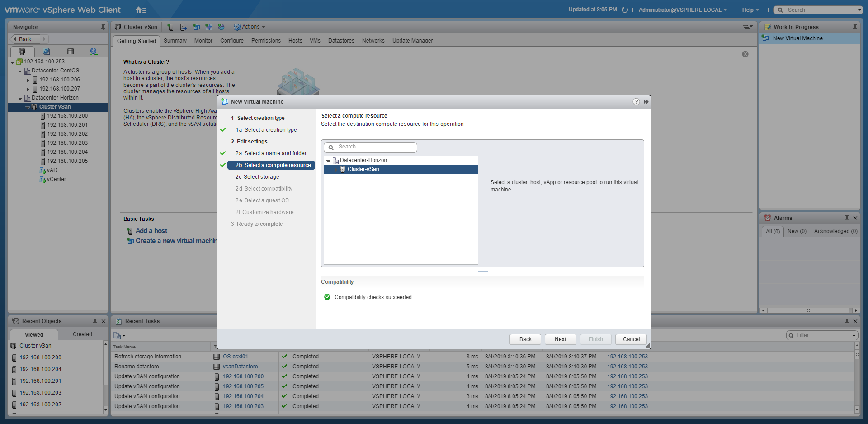This screenshot has width=868, height=424.
Task: Go to wizard step 2a Select a name and folder
Action: [x=275, y=153]
